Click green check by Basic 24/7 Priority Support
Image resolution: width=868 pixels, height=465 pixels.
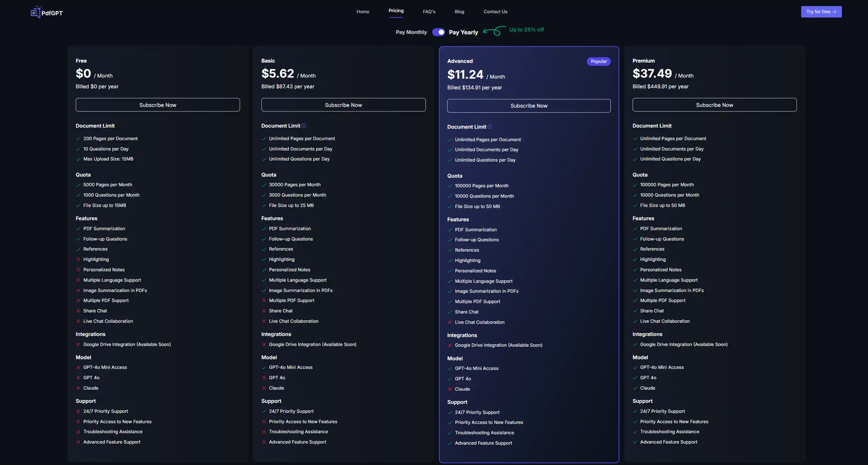[264, 411]
